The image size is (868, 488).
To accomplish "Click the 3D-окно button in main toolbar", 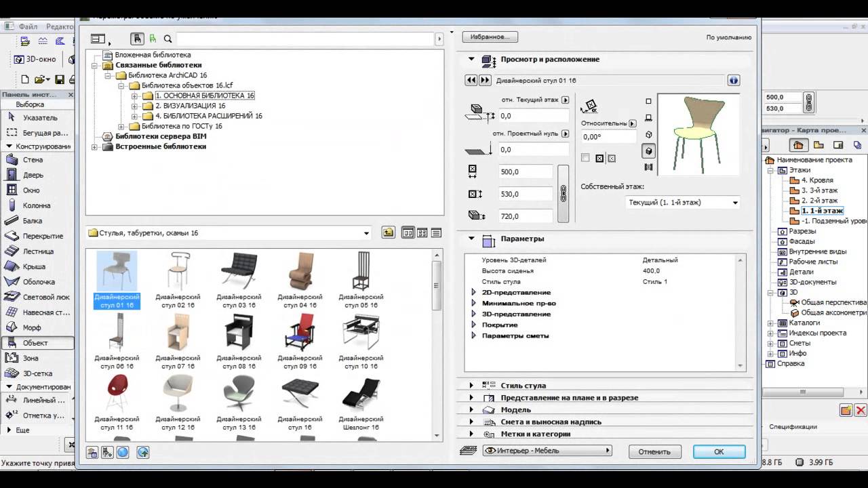I will coord(37,59).
